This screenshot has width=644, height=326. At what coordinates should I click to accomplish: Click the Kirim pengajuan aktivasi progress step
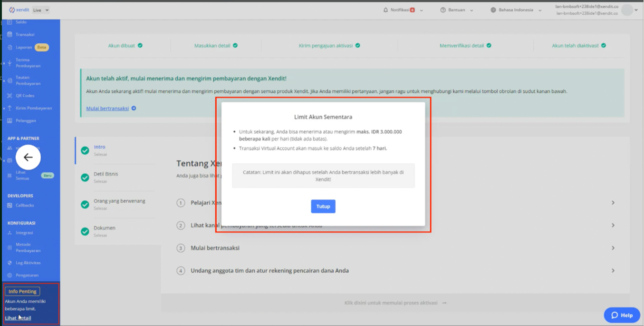coord(329,46)
